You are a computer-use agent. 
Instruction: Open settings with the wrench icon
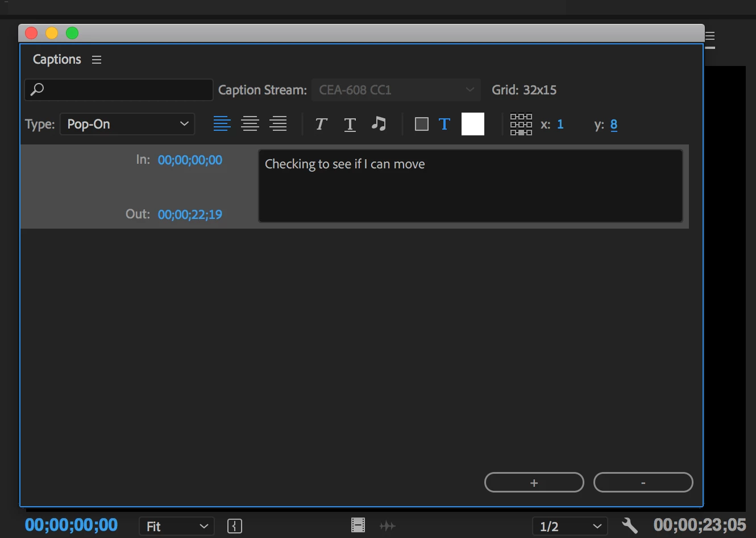629,525
